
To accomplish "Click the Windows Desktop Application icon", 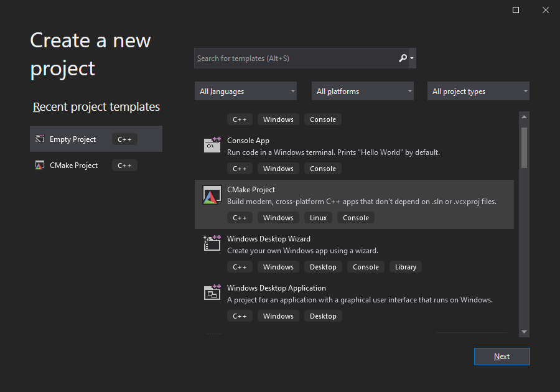I will (x=212, y=292).
